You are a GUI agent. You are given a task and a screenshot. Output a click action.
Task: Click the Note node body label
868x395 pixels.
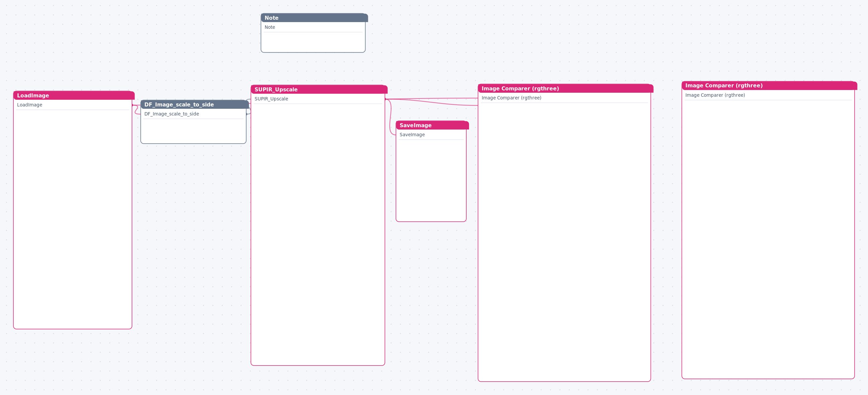pos(270,27)
